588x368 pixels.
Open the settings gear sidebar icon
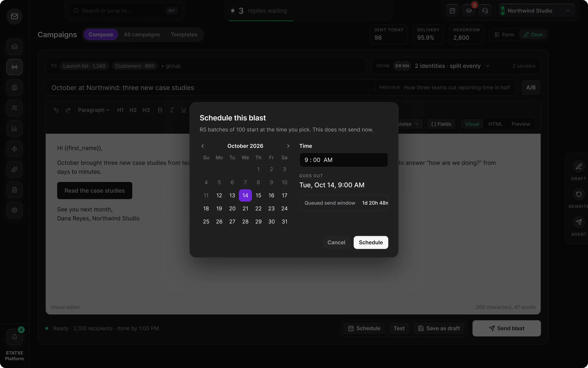coord(14,210)
